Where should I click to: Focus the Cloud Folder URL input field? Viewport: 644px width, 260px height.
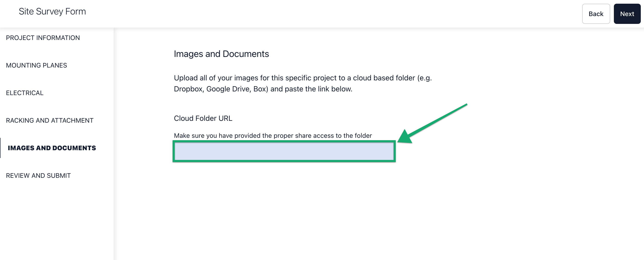click(x=284, y=151)
